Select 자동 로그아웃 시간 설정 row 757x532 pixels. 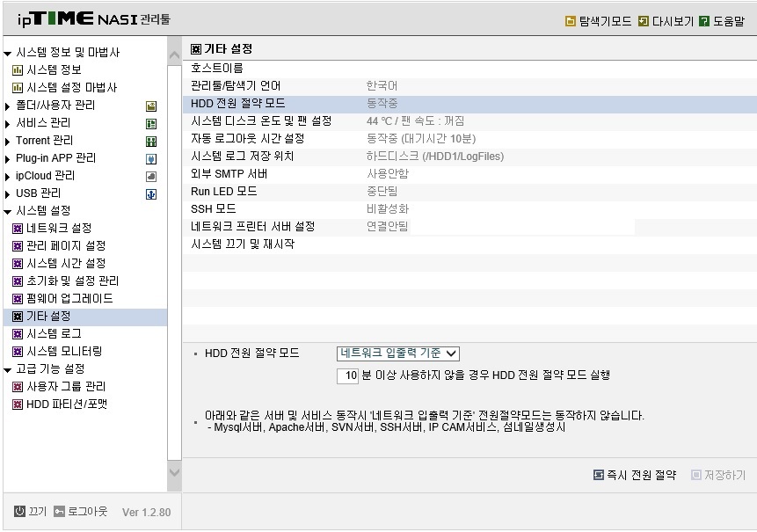pyautogui.click(x=469, y=139)
